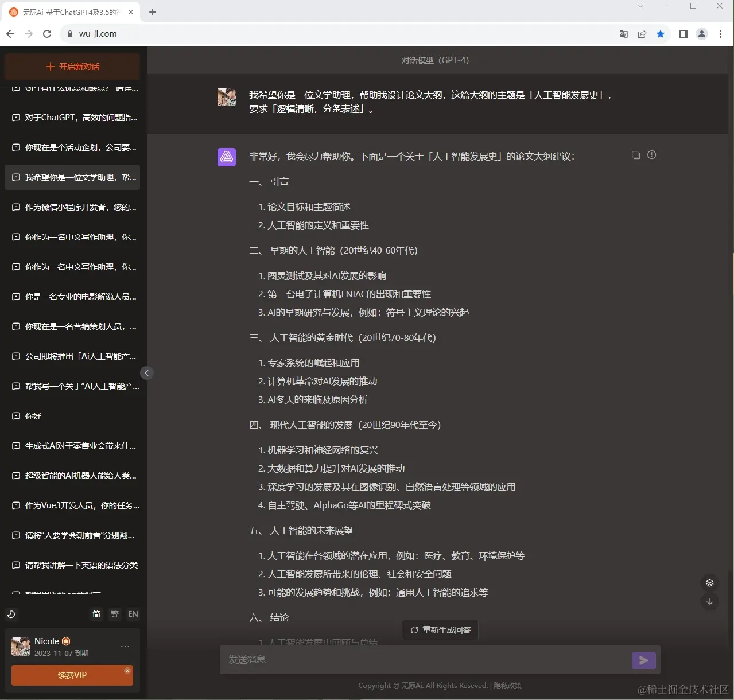Copy the AI response with copy icon
Image resolution: width=734 pixels, height=700 pixels.
[x=636, y=155]
